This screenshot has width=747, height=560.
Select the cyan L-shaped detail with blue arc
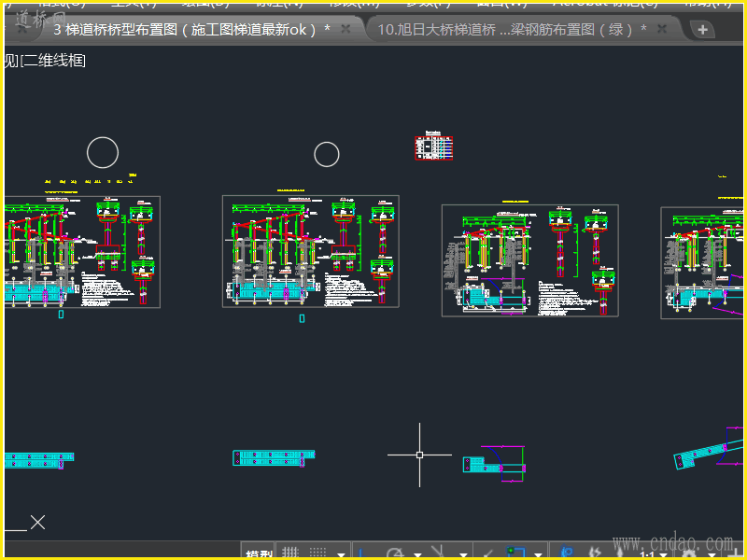pyautogui.click(x=494, y=463)
